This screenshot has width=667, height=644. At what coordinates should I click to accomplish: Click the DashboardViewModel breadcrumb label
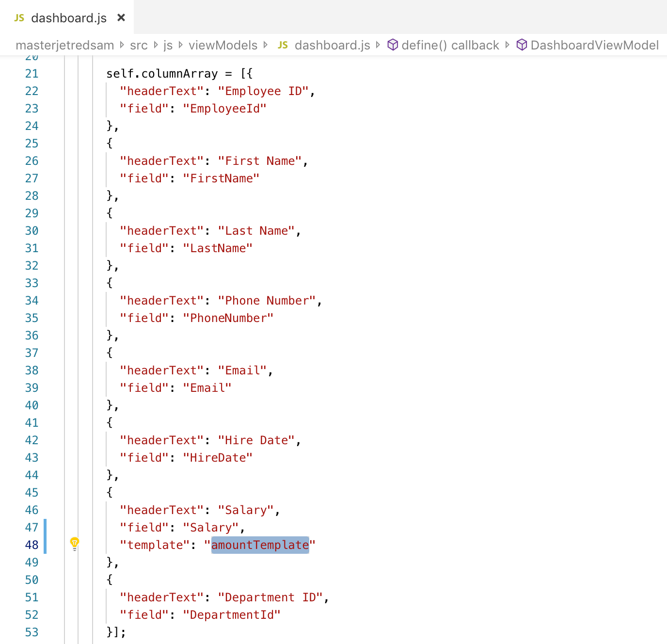[x=594, y=45]
